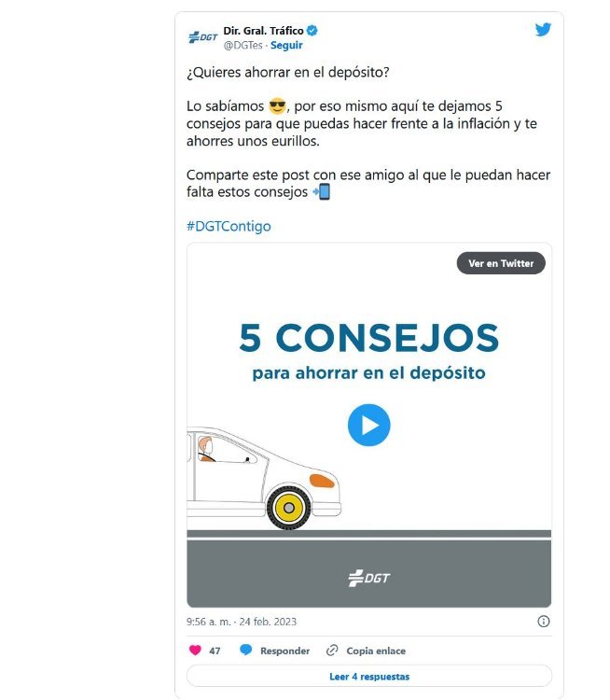Click the @DGTes handle
Image resolution: width=610 pixels, height=700 pixels.
coord(243,46)
